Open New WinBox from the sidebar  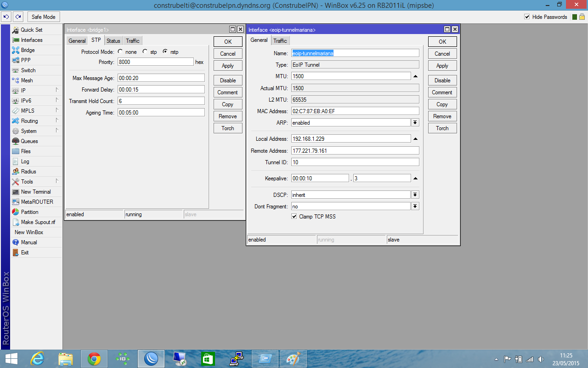(x=29, y=232)
